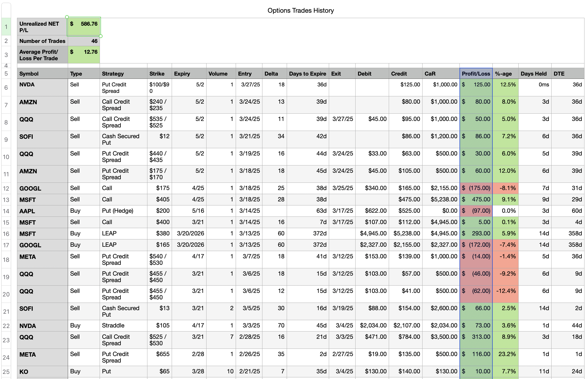588x379 pixels.
Task: Select the %-age column header cell
Action: click(505, 74)
